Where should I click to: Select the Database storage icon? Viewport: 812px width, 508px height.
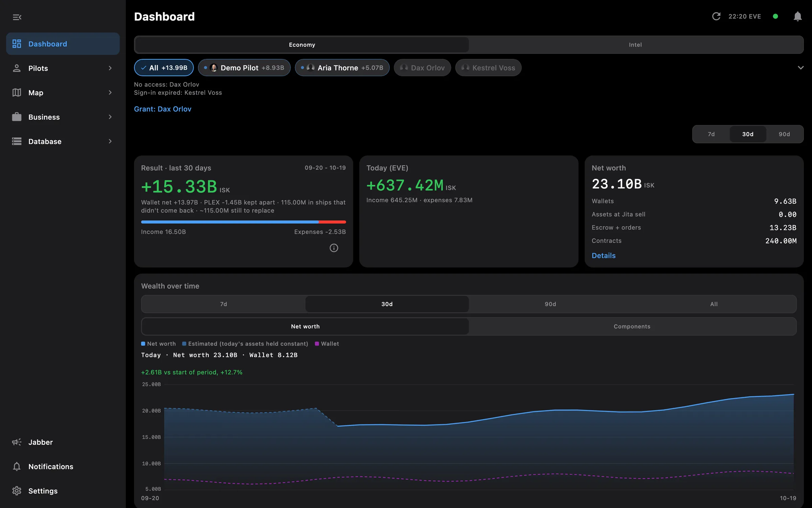pyautogui.click(x=17, y=141)
